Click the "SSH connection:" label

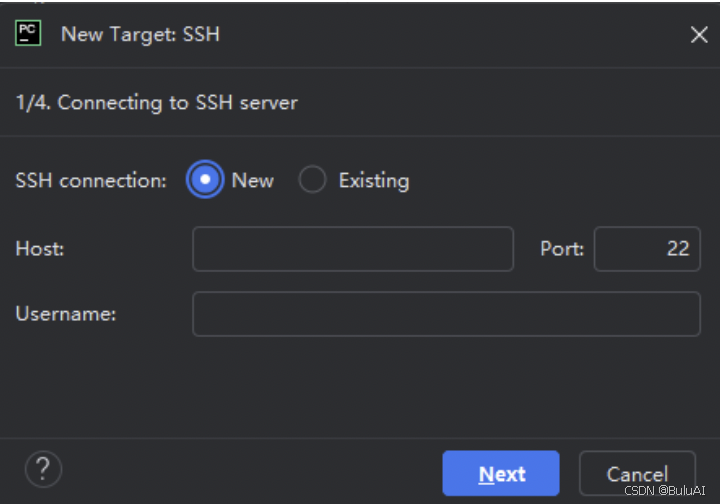(x=91, y=180)
